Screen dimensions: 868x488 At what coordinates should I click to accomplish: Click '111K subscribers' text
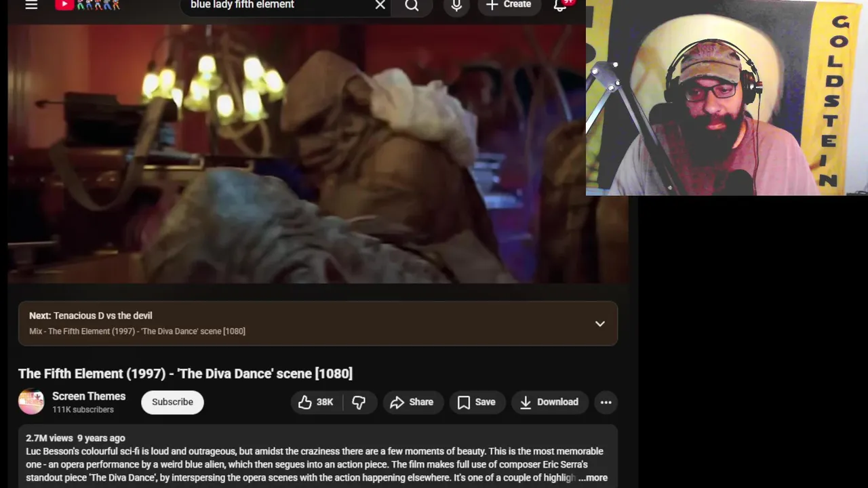(83, 409)
